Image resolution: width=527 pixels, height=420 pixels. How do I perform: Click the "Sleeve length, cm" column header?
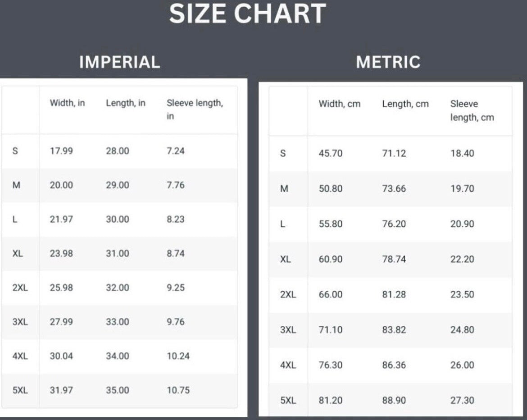(472, 110)
